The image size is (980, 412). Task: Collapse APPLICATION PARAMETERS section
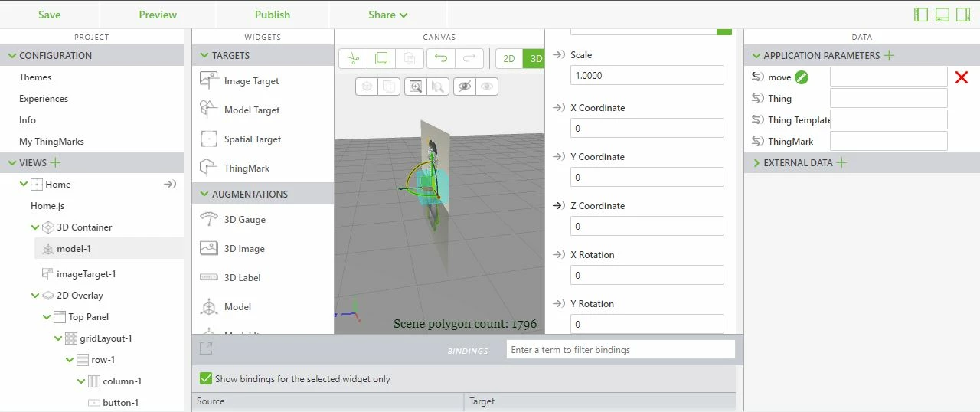(x=756, y=55)
